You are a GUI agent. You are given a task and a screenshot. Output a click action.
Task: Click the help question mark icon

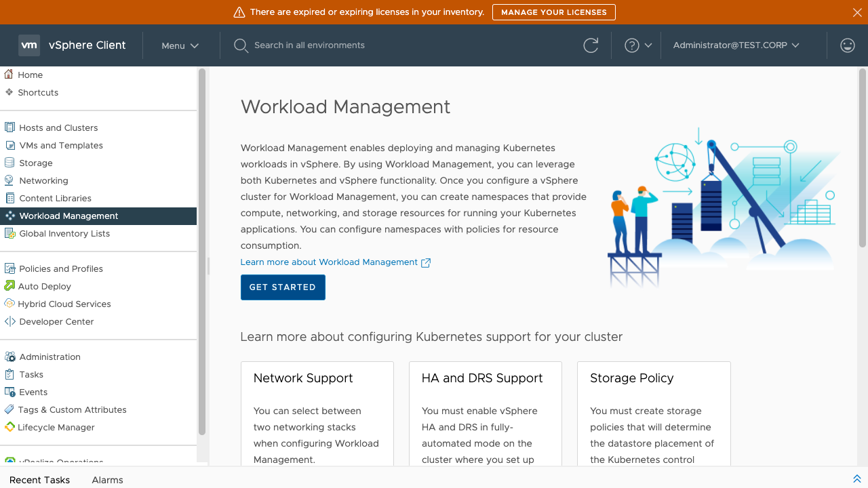click(632, 45)
